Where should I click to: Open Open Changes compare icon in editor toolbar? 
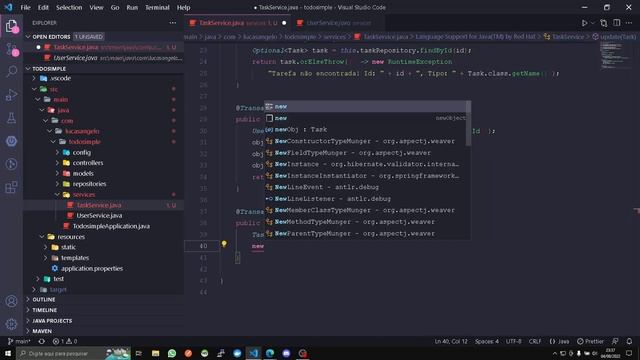[x=604, y=23]
